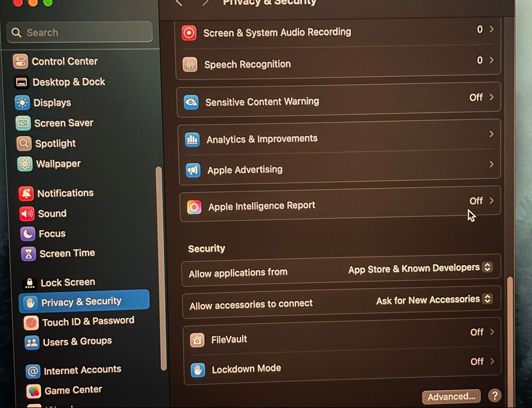Click the Lockdown Mode hand icon
The height and width of the screenshot is (408, 532).
[198, 370]
